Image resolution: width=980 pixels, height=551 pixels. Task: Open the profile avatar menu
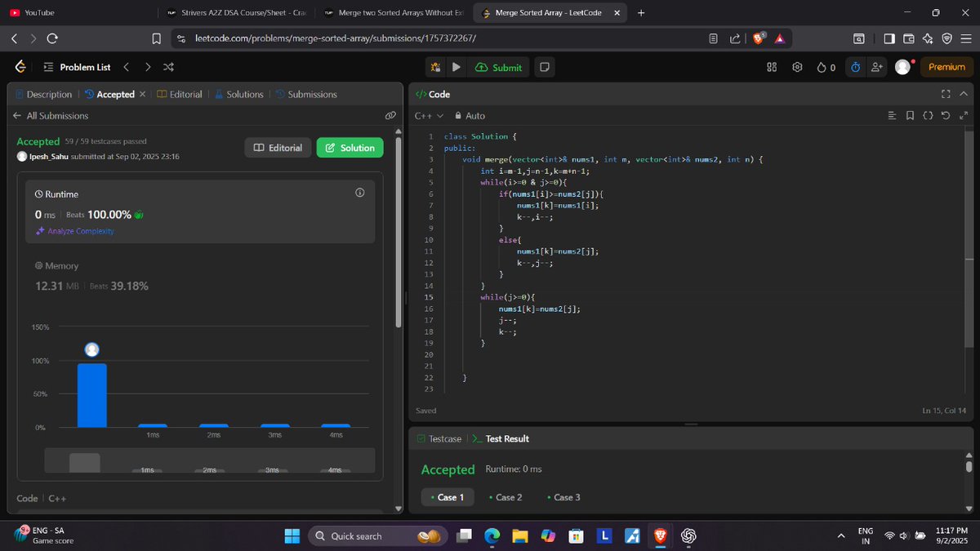pos(902,67)
